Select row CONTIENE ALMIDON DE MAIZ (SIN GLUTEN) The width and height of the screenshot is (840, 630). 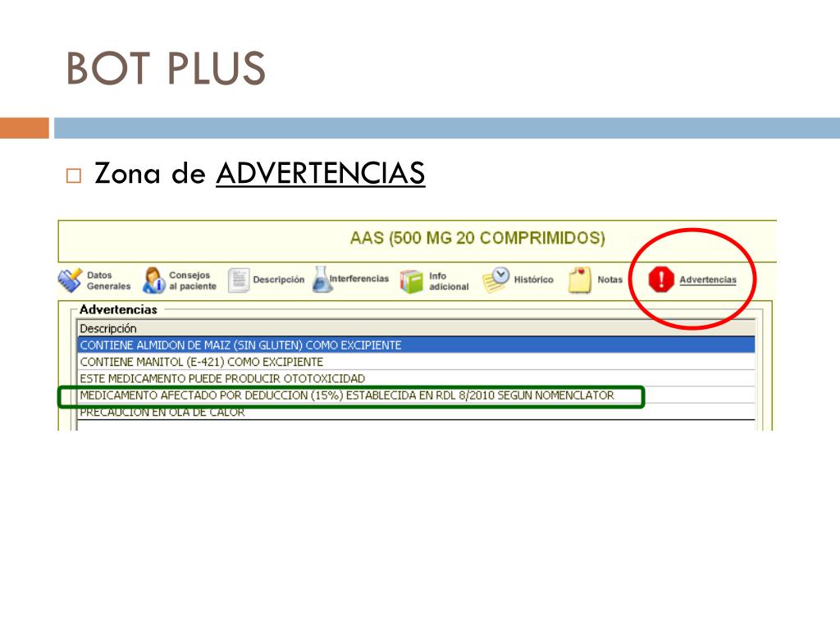click(x=416, y=345)
